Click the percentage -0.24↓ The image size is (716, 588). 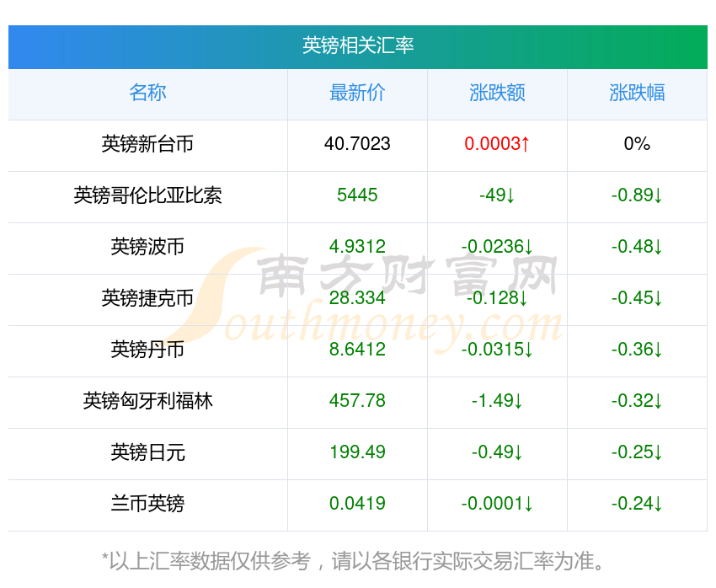click(637, 504)
